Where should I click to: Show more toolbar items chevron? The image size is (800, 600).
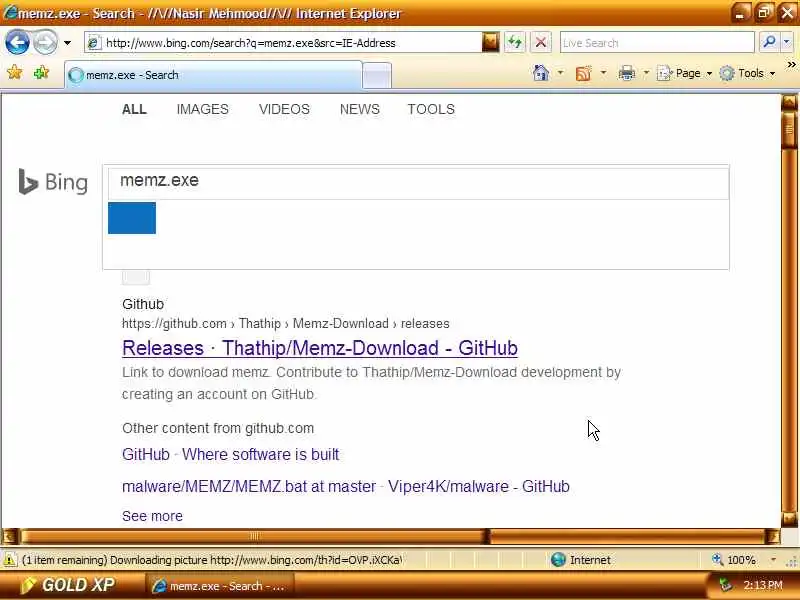[791, 65]
